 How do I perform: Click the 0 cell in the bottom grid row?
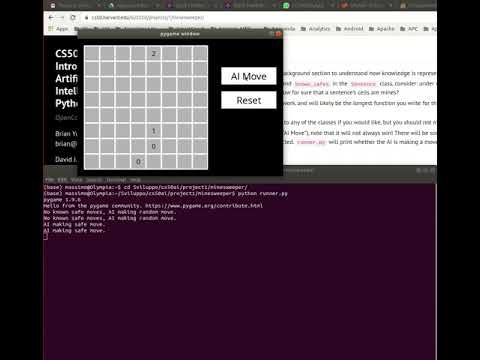point(138,162)
